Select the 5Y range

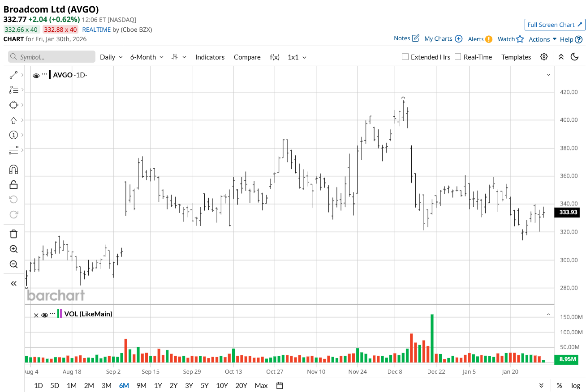point(204,385)
